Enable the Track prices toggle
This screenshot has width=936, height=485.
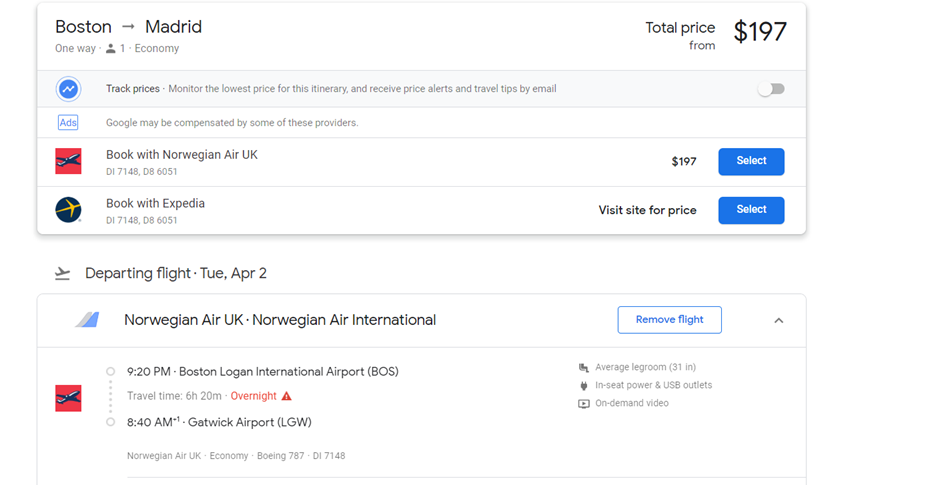coord(770,89)
